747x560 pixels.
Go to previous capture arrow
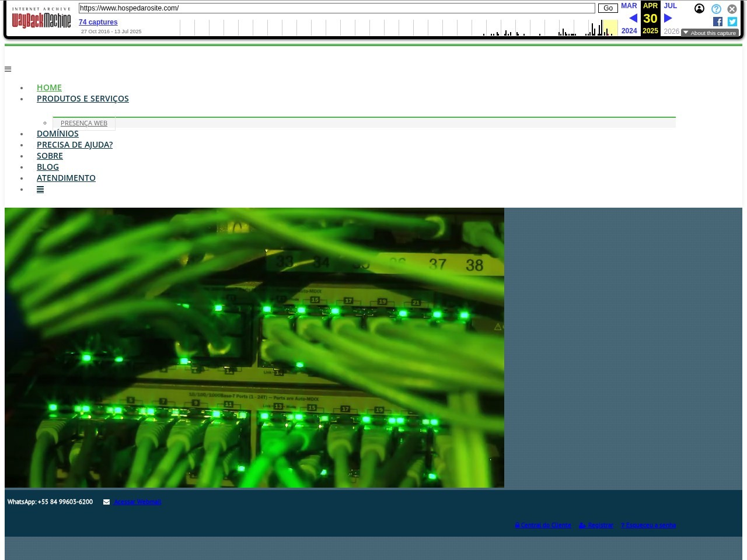pos(633,19)
